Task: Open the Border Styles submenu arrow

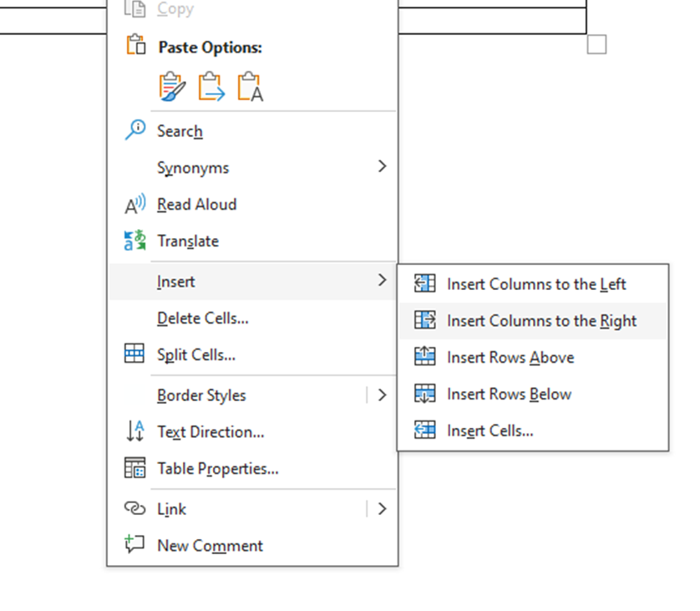Action: coord(382,395)
